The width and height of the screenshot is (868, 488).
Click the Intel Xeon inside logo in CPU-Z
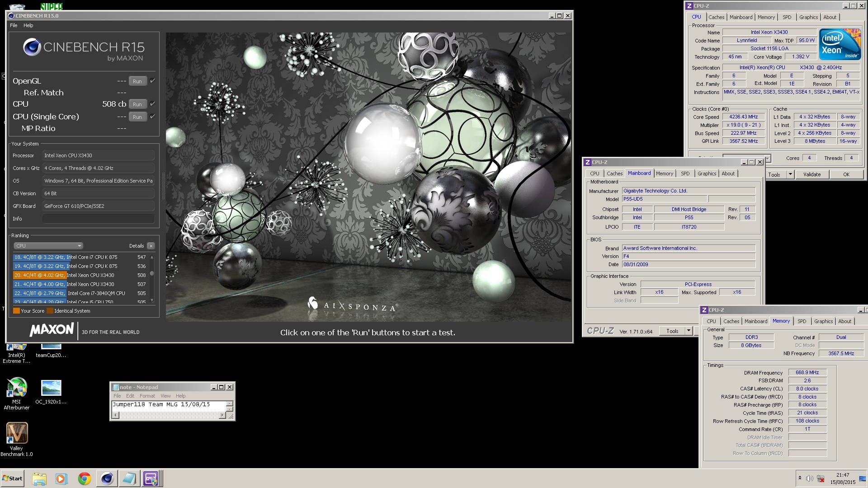pyautogui.click(x=840, y=44)
